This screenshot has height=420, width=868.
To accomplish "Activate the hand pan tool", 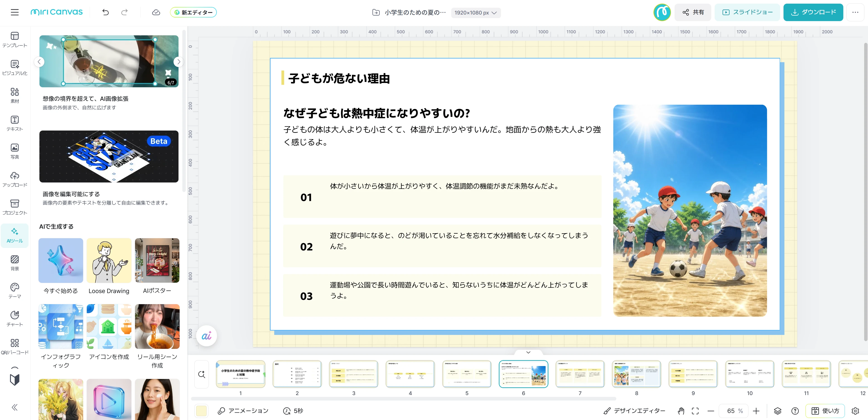I will (x=681, y=410).
